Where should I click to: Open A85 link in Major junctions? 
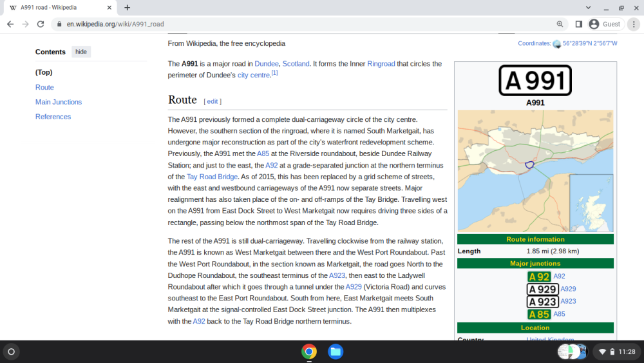click(x=559, y=314)
